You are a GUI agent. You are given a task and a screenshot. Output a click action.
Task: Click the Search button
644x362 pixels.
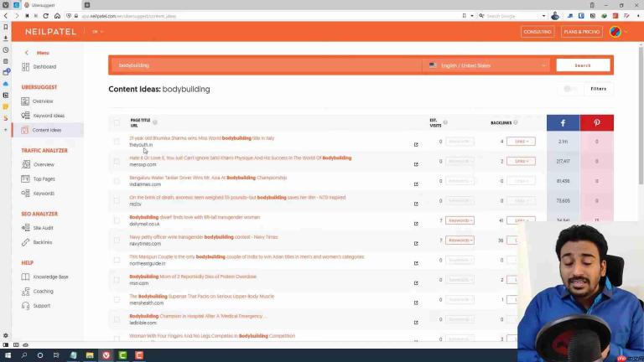583,65
